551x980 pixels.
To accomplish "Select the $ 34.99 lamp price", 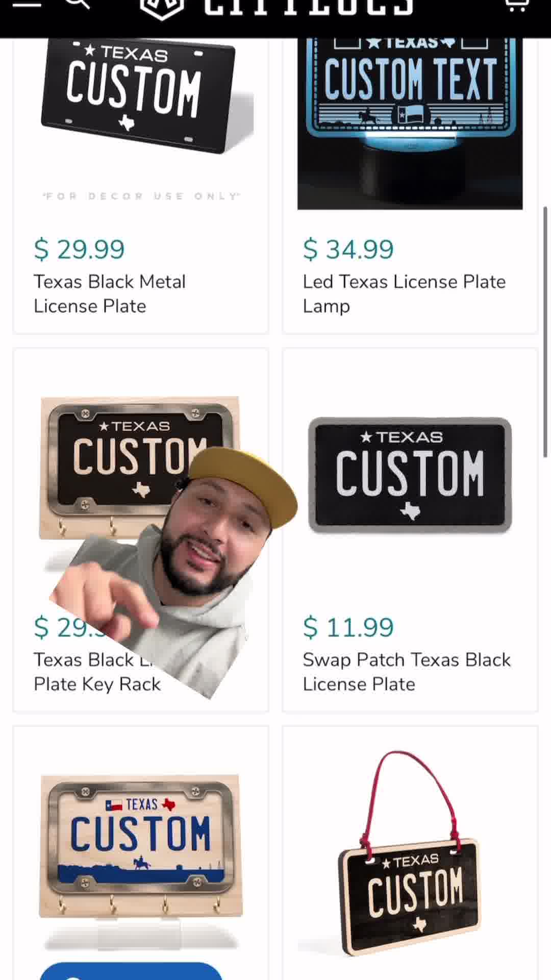I will tap(348, 250).
